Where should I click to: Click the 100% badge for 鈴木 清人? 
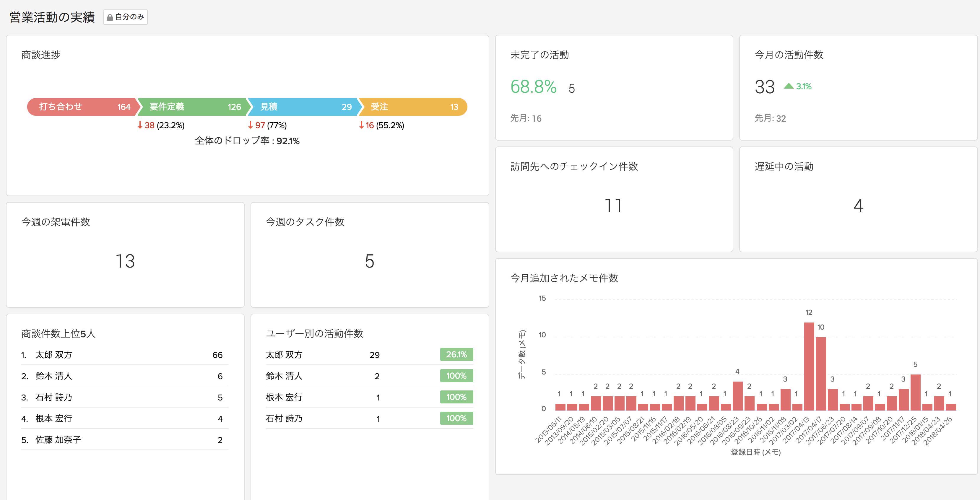pyautogui.click(x=456, y=376)
